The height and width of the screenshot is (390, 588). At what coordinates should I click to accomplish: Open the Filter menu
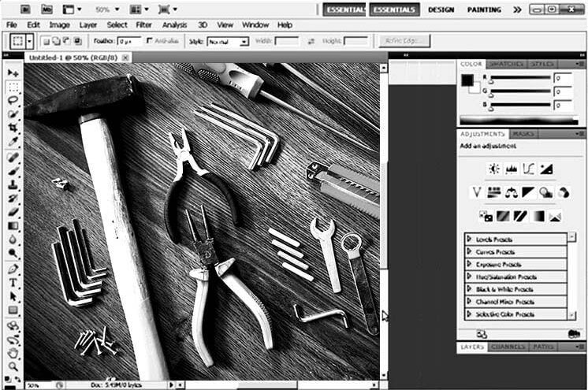(143, 25)
